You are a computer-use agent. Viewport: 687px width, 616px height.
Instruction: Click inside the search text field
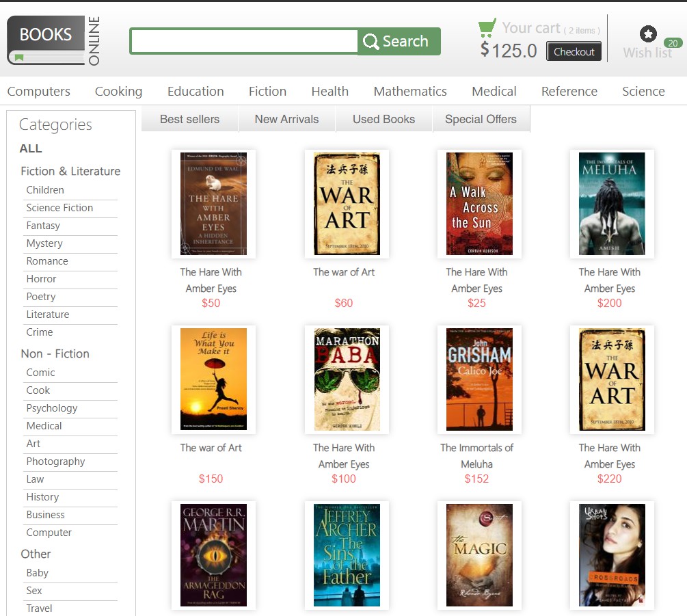(x=245, y=41)
